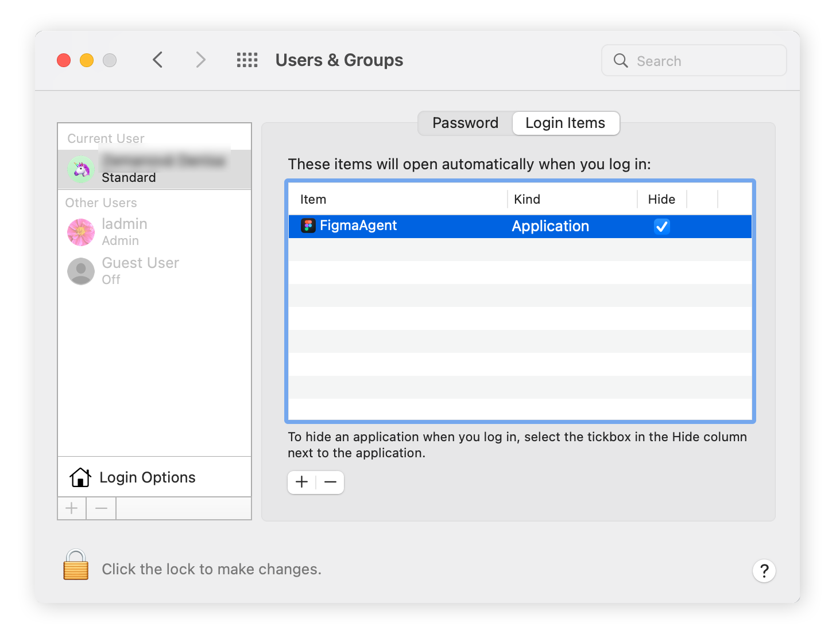The width and height of the screenshot is (840, 642).
Task: Select the Guest User avatar icon
Action: pos(80,271)
